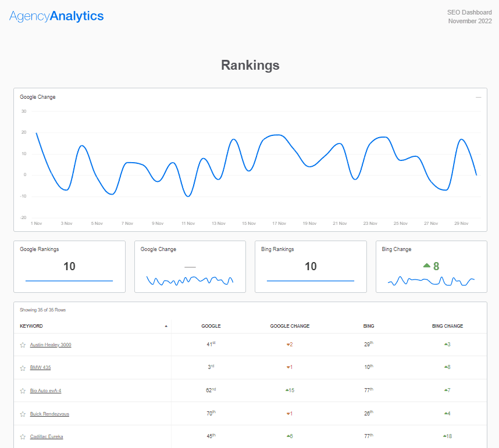
Task: Sort by the GOOGLE column header
Action: 211,326
